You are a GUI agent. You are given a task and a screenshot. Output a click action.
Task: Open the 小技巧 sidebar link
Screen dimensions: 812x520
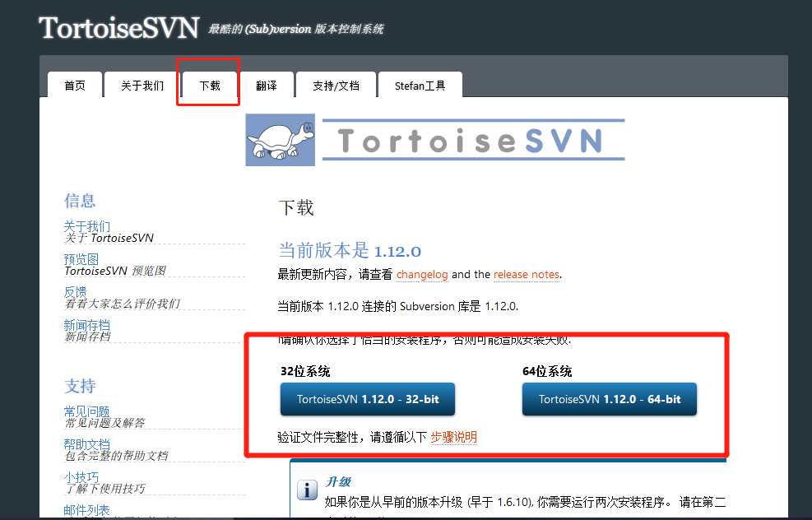81,477
